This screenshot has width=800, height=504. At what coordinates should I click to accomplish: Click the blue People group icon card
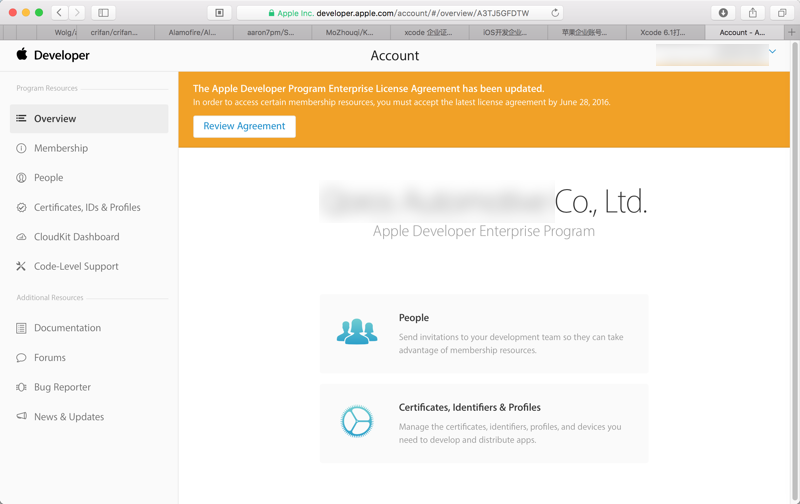(x=357, y=332)
